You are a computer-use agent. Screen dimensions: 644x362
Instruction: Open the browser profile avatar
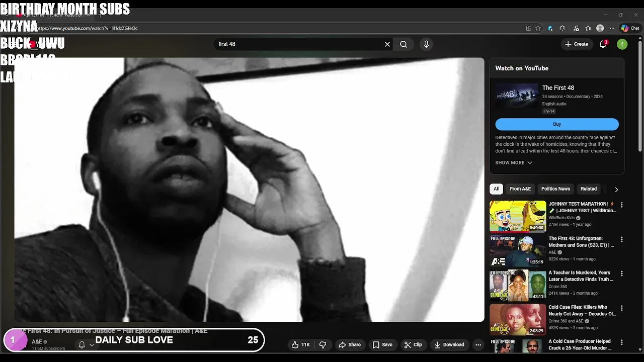(600, 28)
